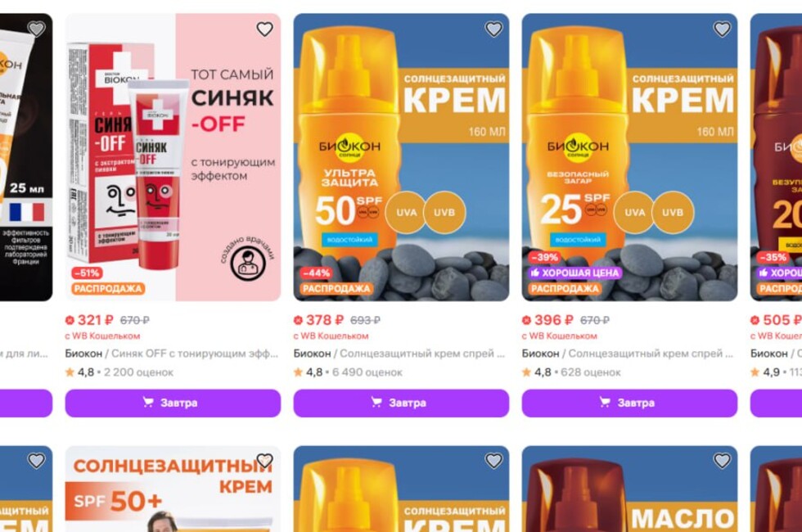Favorite the СОЛНЦЕЗАЩИТНЫЙ КРЕМ SPF 50+ card

click(264, 461)
